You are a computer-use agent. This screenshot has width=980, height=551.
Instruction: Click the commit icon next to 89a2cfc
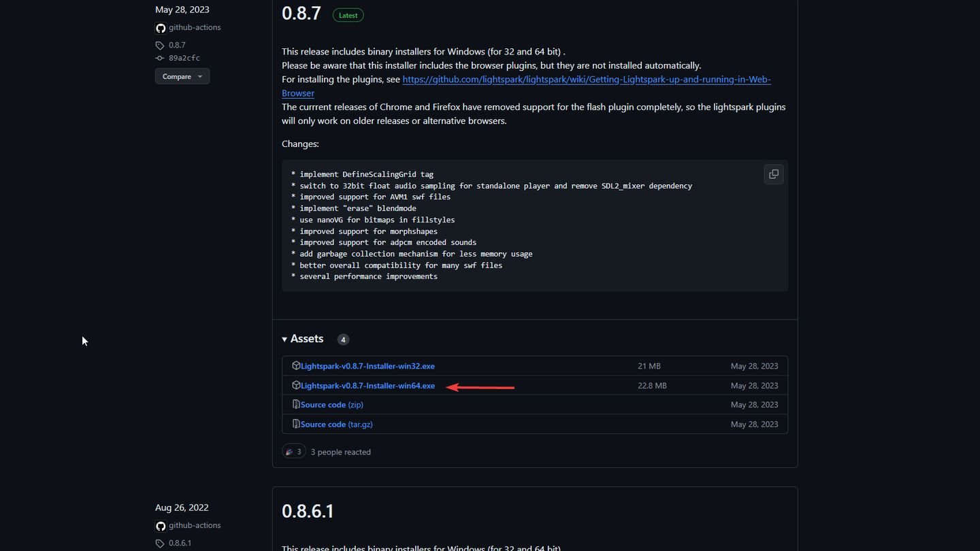160,58
